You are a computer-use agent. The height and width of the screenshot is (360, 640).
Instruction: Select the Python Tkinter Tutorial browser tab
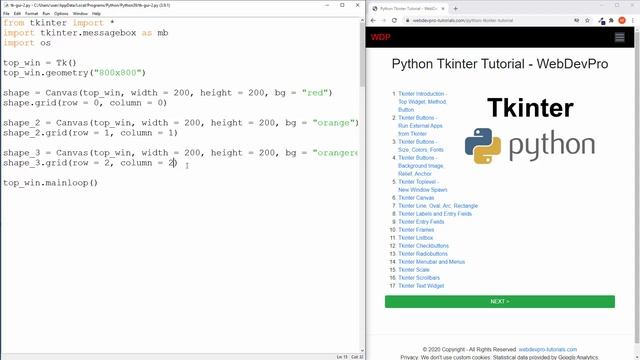[408, 9]
